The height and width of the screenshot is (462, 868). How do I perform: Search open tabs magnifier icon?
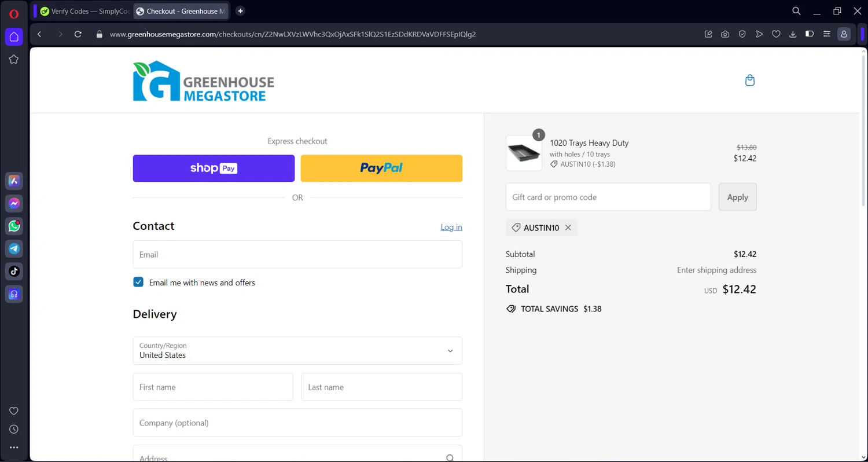(797, 11)
